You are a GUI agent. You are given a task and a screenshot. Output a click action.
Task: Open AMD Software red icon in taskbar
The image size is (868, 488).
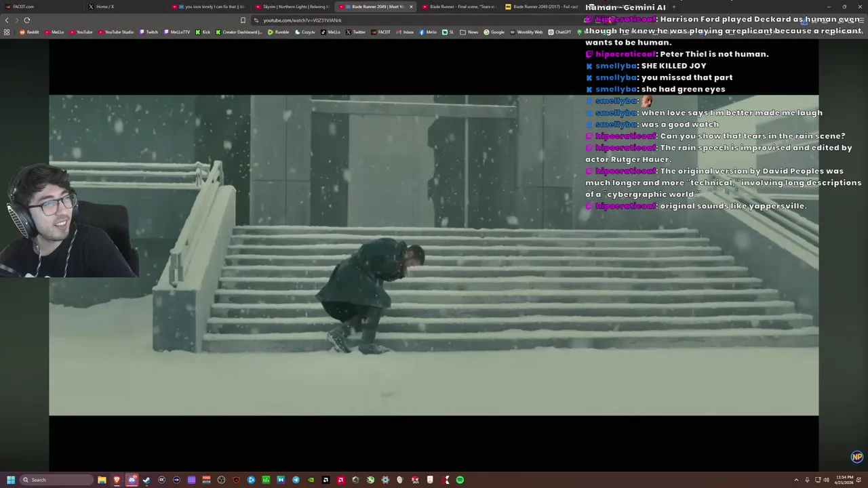pyautogui.click(x=340, y=480)
